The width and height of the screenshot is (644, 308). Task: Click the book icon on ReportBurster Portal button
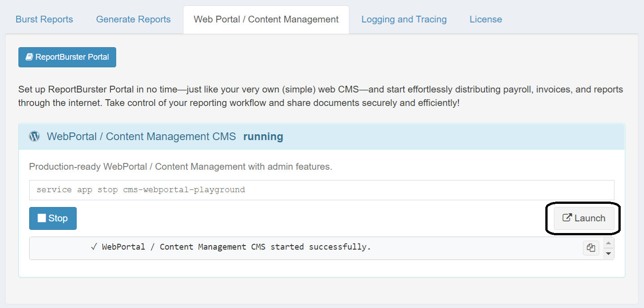tap(30, 57)
